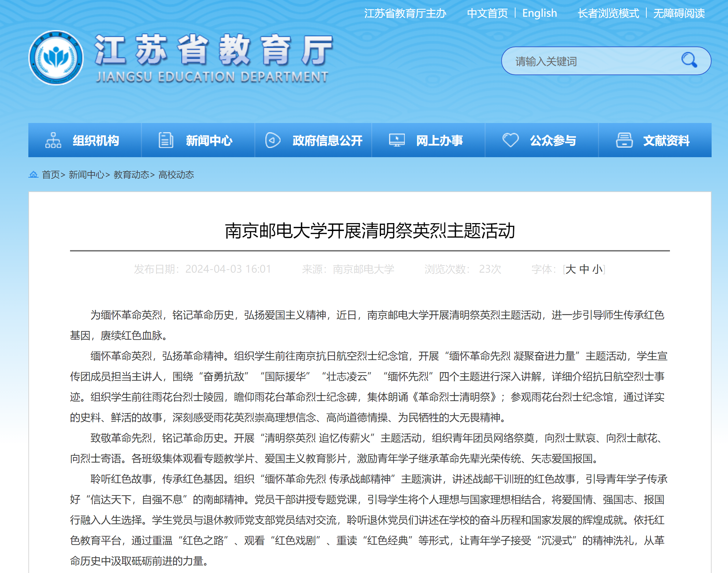
Task: Click the heart icon beside 公众参与
Action: point(510,140)
